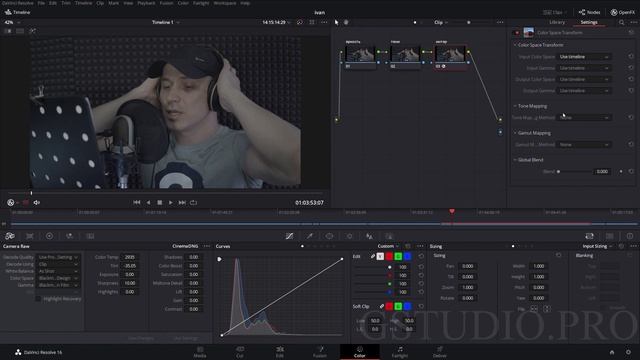Image resolution: width=640 pixels, height=360 pixels.
Task: Switch to the OpenFX Settings tab
Action: tap(589, 22)
